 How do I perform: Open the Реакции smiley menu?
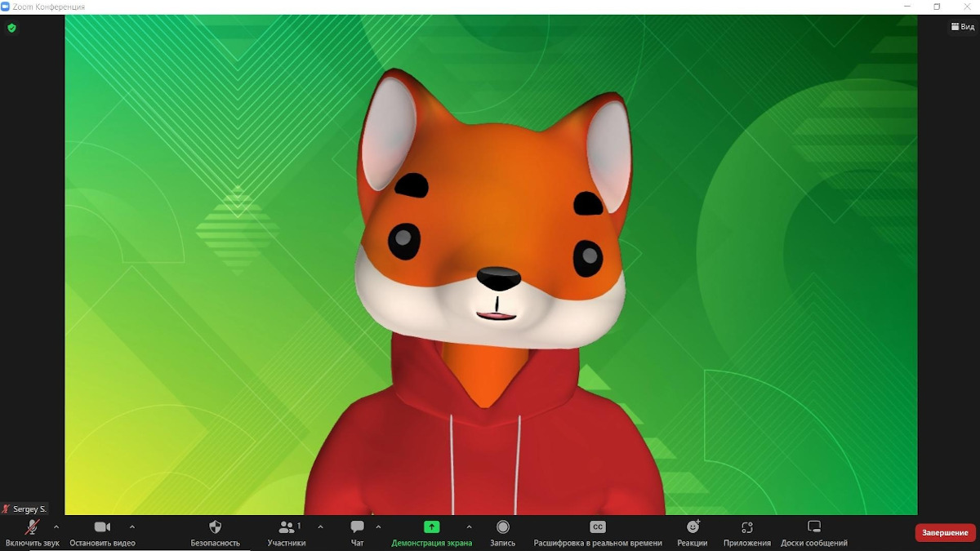pyautogui.click(x=693, y=531)
